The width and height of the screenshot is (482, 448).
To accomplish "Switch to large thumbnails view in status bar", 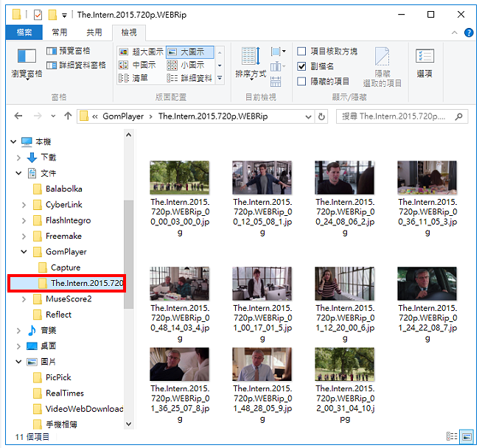I will 467,437.
